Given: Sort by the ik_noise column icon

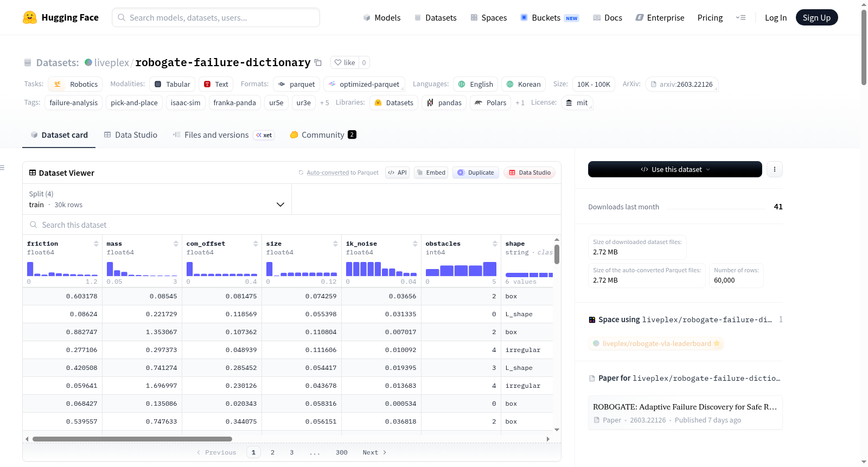Looking at the screenshot, I should (x=415, y=244).
